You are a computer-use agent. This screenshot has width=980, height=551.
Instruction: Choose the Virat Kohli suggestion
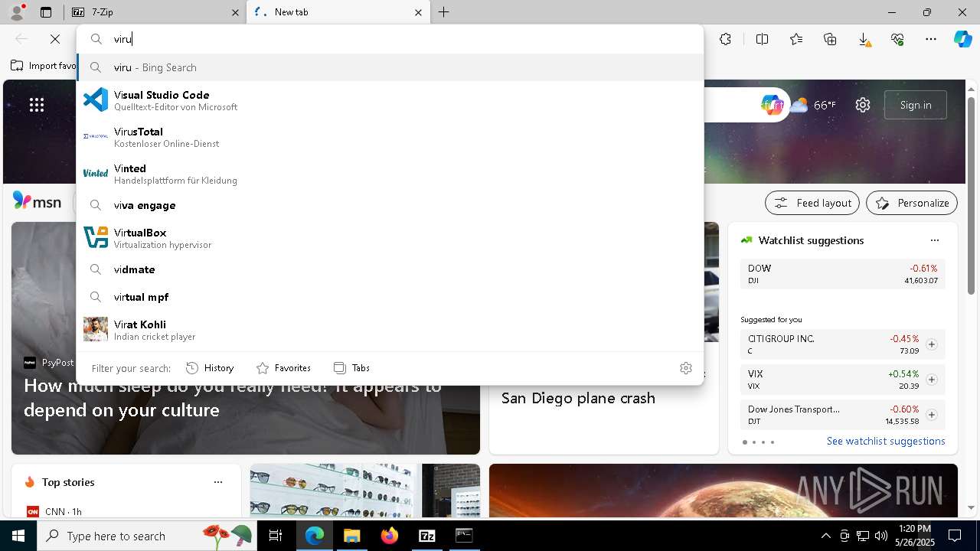click(390, 330)
